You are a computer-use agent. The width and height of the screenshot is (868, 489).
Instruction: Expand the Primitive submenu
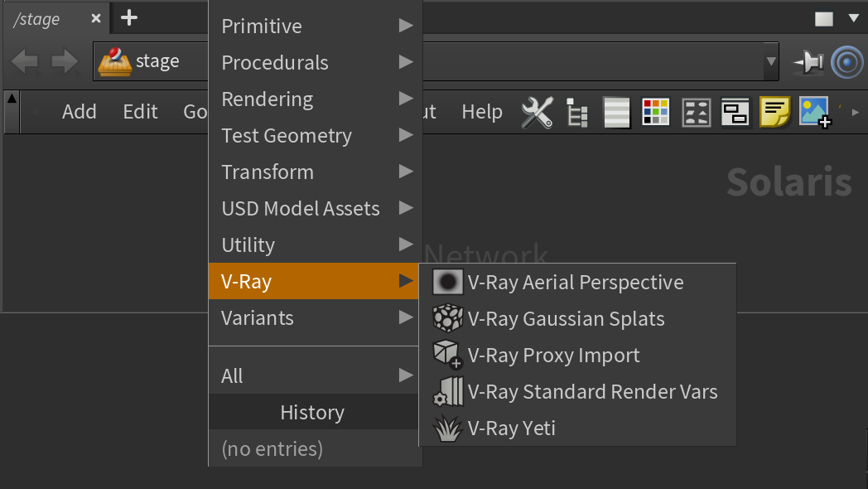tap(316, 26)
